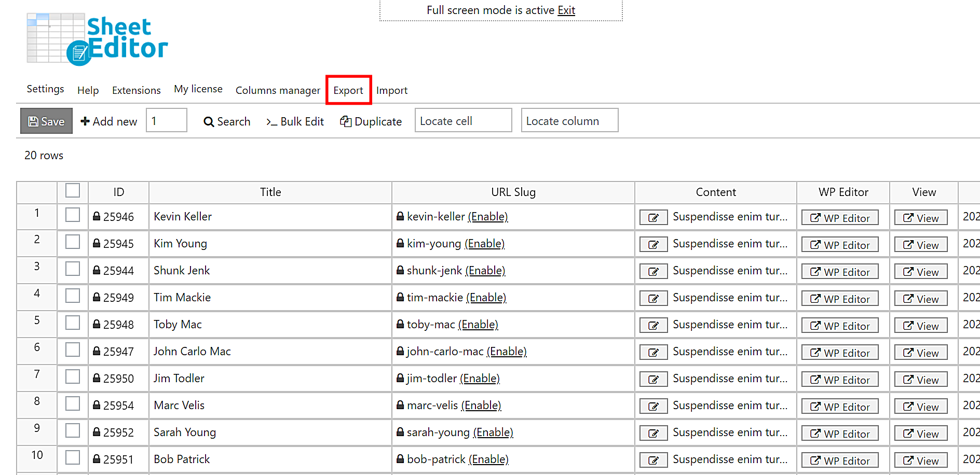Open the Bulk Edit tool
Screen dimensions: 980x475
click(295, 121)
